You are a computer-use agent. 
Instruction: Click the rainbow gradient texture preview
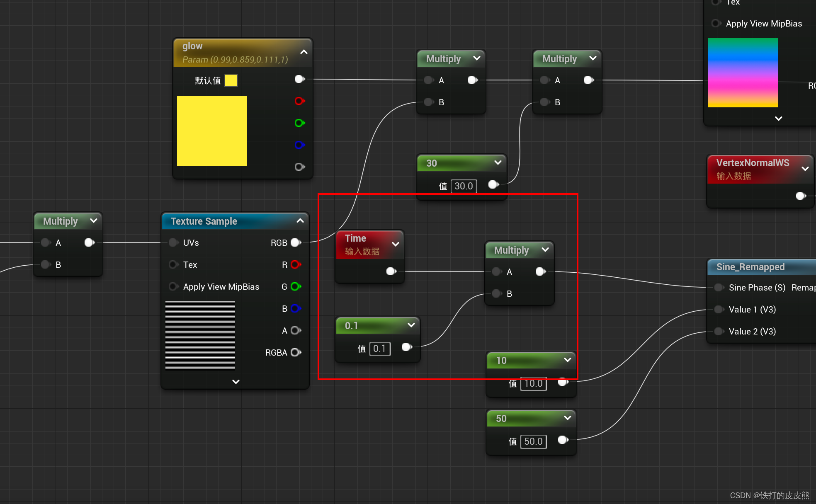[x=743, y=73]
